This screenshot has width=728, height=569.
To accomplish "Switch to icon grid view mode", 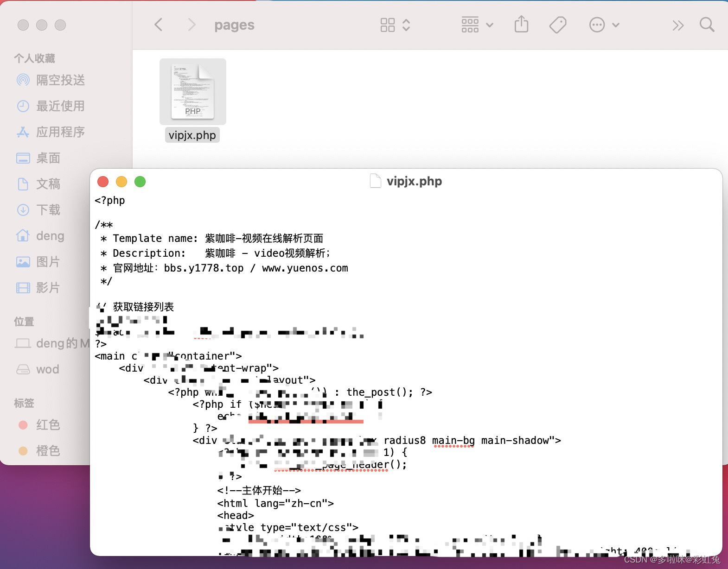I will pos(388,25).
